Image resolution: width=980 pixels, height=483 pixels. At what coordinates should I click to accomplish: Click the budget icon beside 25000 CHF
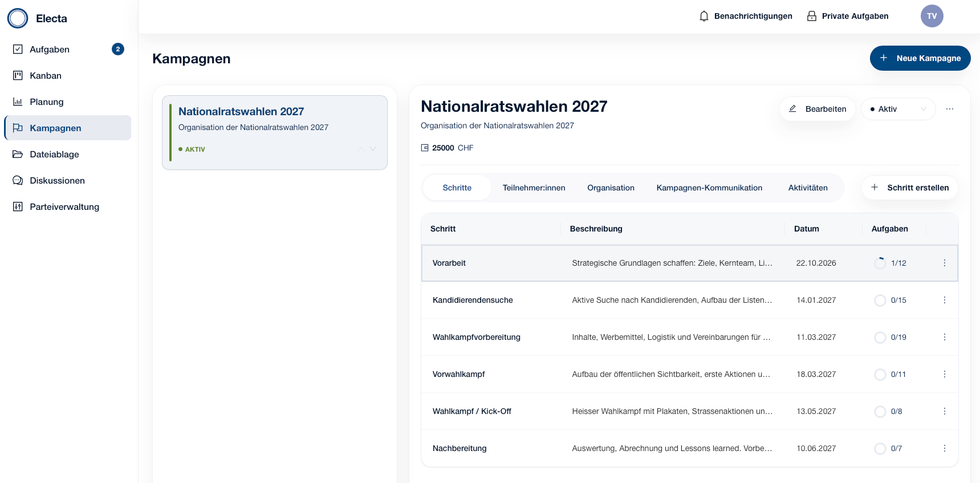pyautogui.click(x=425, y=148)
